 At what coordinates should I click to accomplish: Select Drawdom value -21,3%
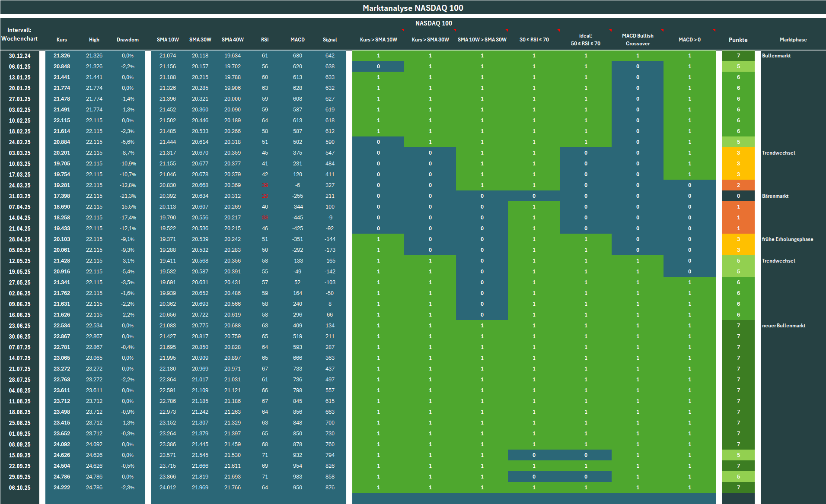tap(128, 196)
